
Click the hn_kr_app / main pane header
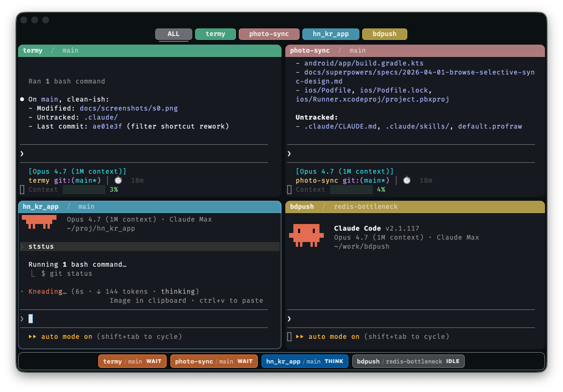coord(150,207)
